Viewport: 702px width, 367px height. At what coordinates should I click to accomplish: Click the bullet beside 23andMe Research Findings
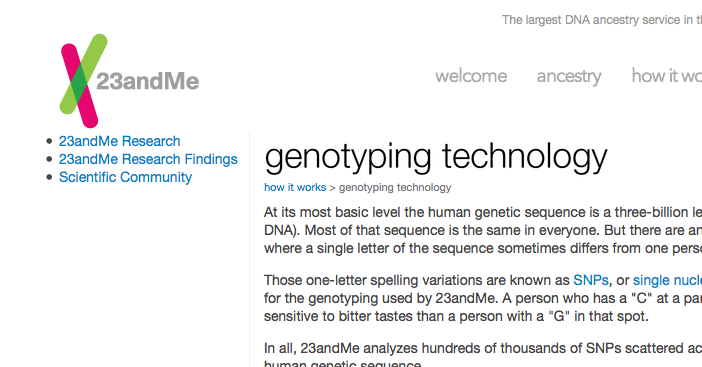(x=49, y=159)
